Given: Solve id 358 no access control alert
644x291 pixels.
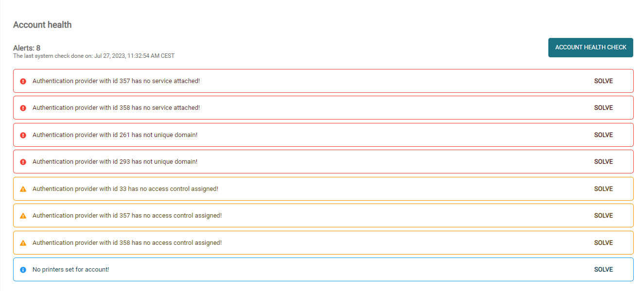Looking at the screenshot, I should point(603,243).
